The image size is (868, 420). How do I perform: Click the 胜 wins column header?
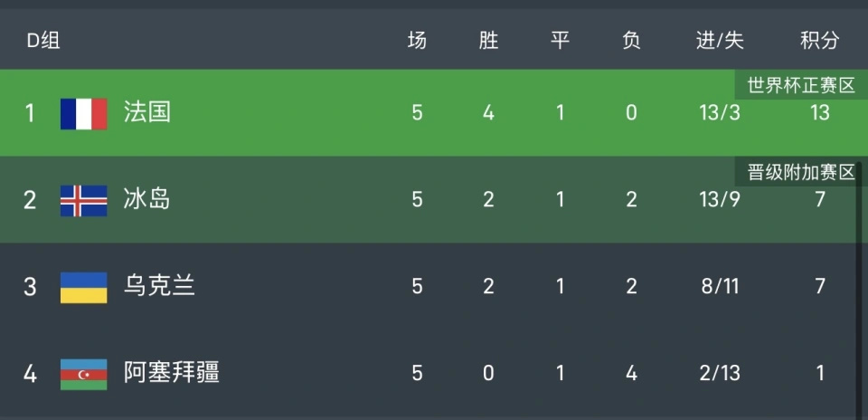pyautogui.click(x=488, y=41)
